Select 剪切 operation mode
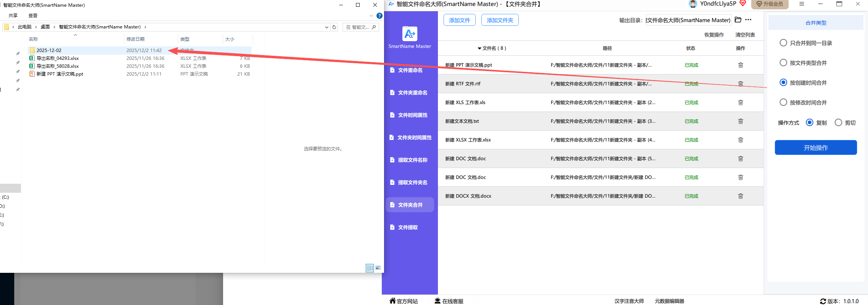 pyautogui.click(x=838, y=123)
